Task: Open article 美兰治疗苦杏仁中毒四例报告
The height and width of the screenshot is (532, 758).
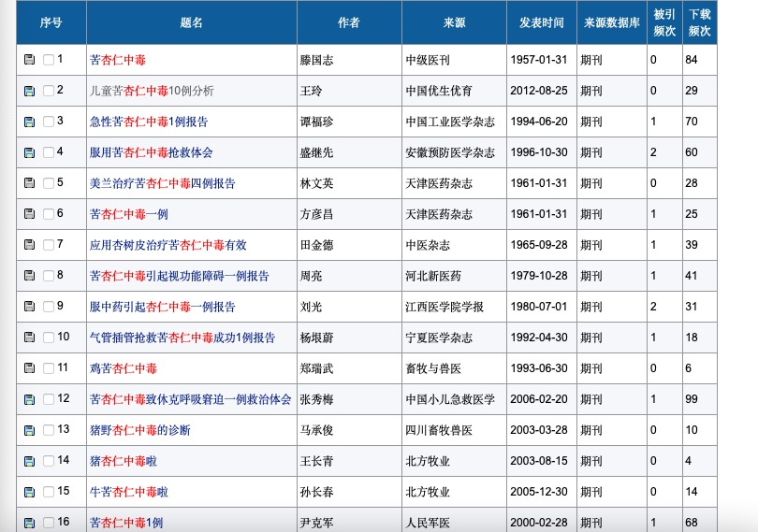Action: point(162,183)
